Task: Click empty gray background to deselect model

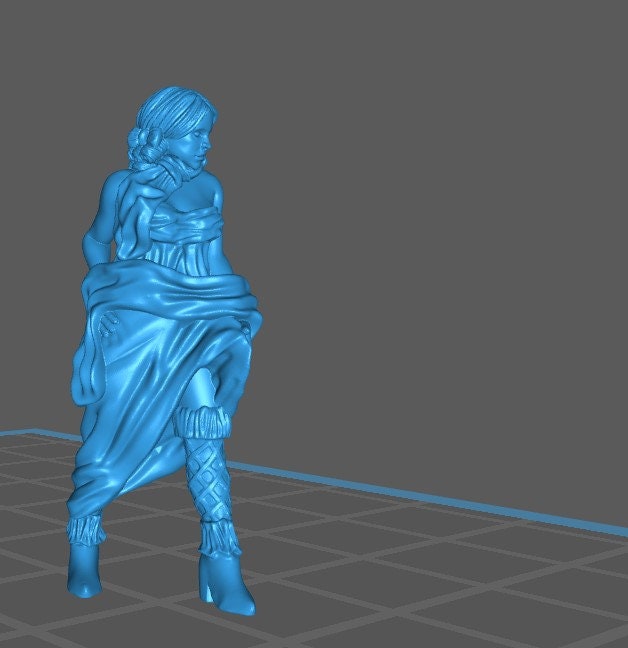Action: pyautogui.click(x=450, y=200)
